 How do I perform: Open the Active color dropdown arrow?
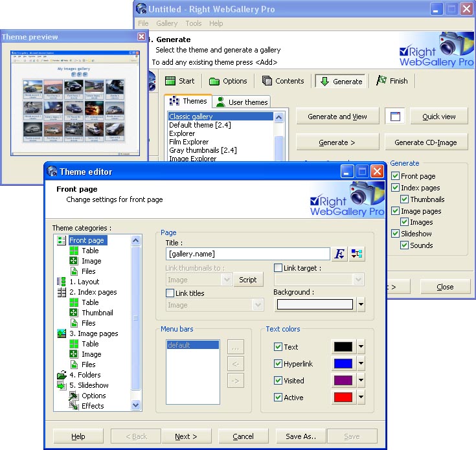point(361,398)
